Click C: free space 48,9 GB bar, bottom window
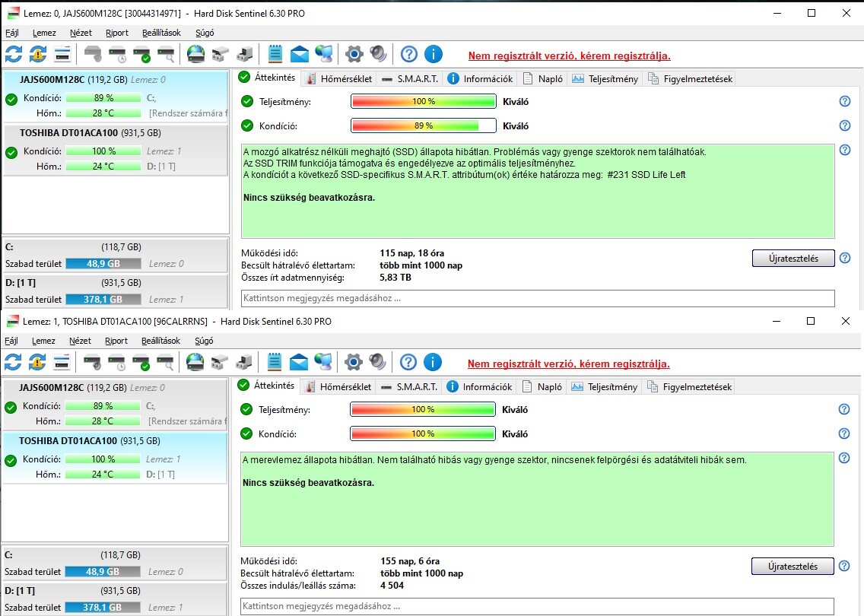The height and width of the screenshot is (616, 864). coord(103,571)
